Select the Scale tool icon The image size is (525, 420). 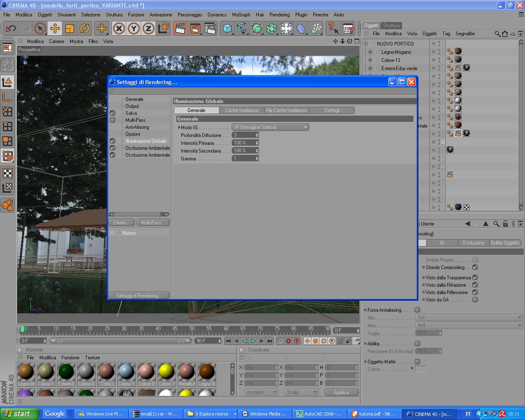[70, 28]
